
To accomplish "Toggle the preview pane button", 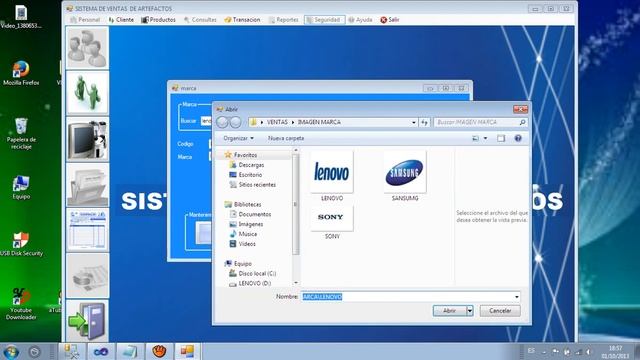I will [501, 138].
